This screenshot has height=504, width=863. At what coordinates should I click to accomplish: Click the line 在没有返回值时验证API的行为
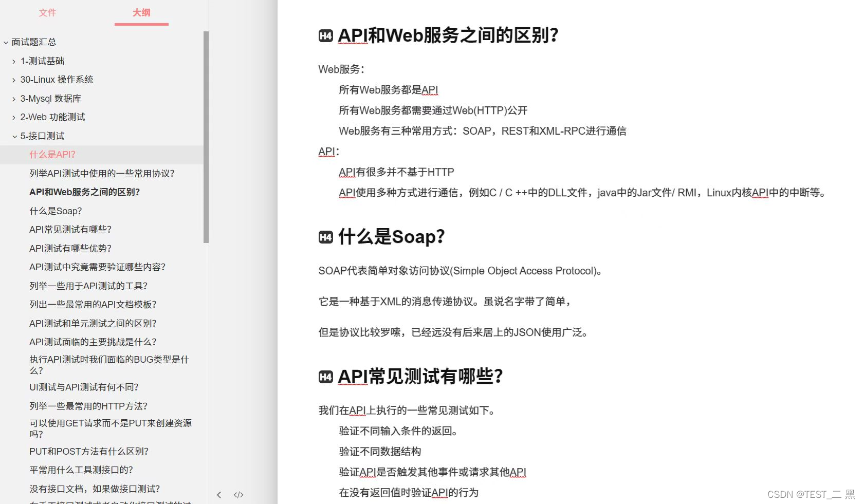coord(409,493)
